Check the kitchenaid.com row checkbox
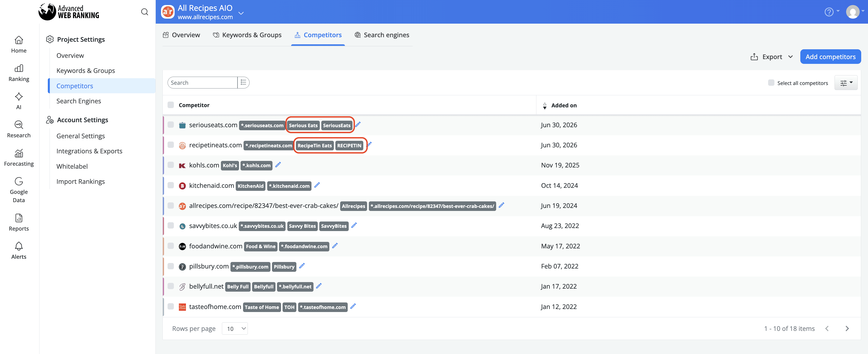This screenshot has height=354, width=868. [171, 185]
